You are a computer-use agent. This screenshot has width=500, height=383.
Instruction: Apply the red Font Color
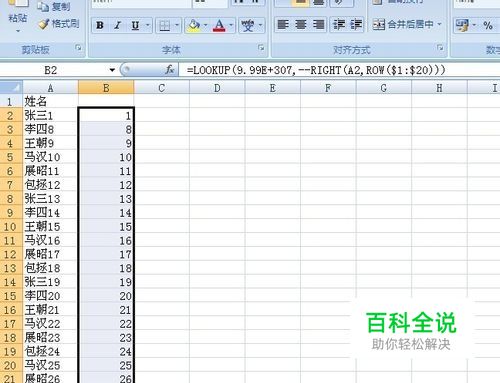coord(219,25)
